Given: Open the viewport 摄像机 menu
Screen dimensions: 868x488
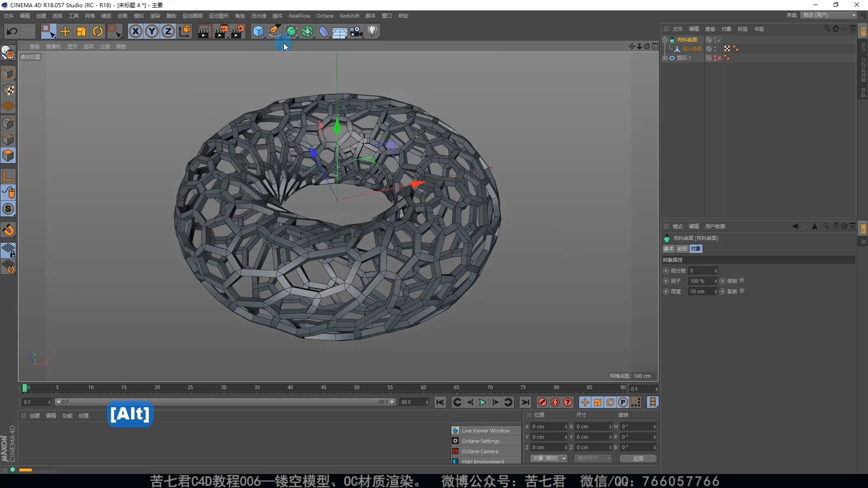Looking at the screenshot, I should (53, 47).
